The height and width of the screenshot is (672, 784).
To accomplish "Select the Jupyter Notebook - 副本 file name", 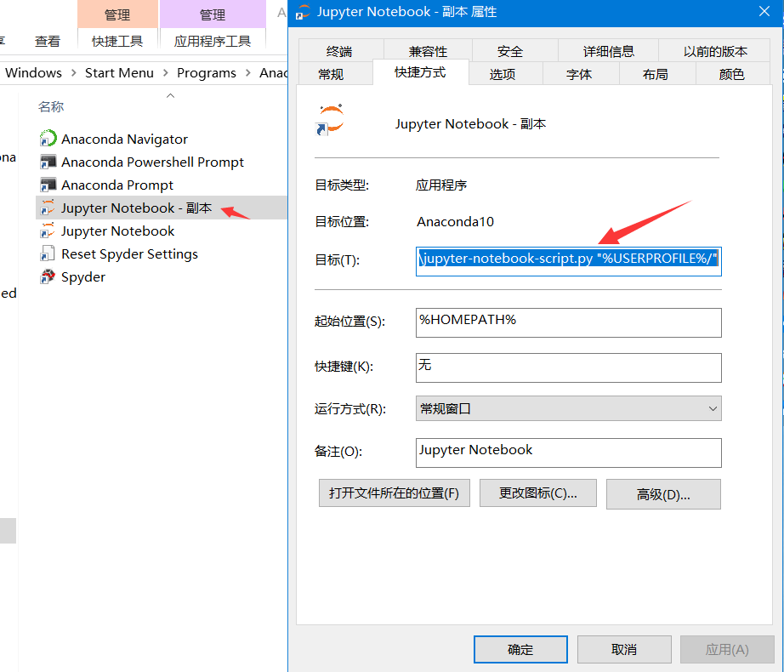I will click(137, 208).
